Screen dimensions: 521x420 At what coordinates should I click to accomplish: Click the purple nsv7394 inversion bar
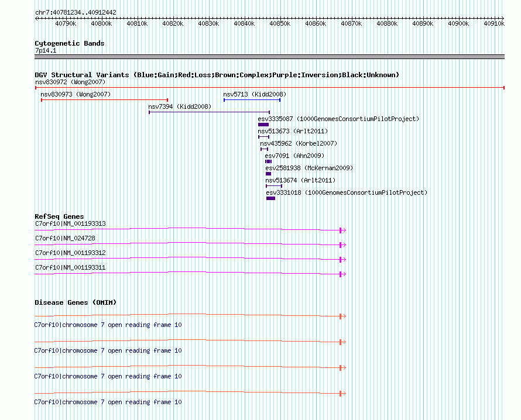coord(210,112)
